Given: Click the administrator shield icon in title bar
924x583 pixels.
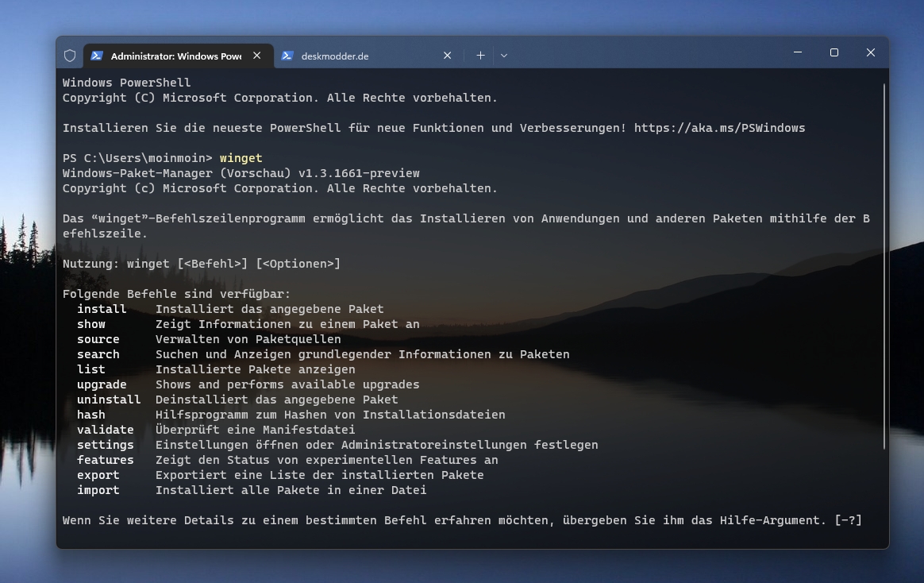Looking at the screenshot, I should (70, 56).
